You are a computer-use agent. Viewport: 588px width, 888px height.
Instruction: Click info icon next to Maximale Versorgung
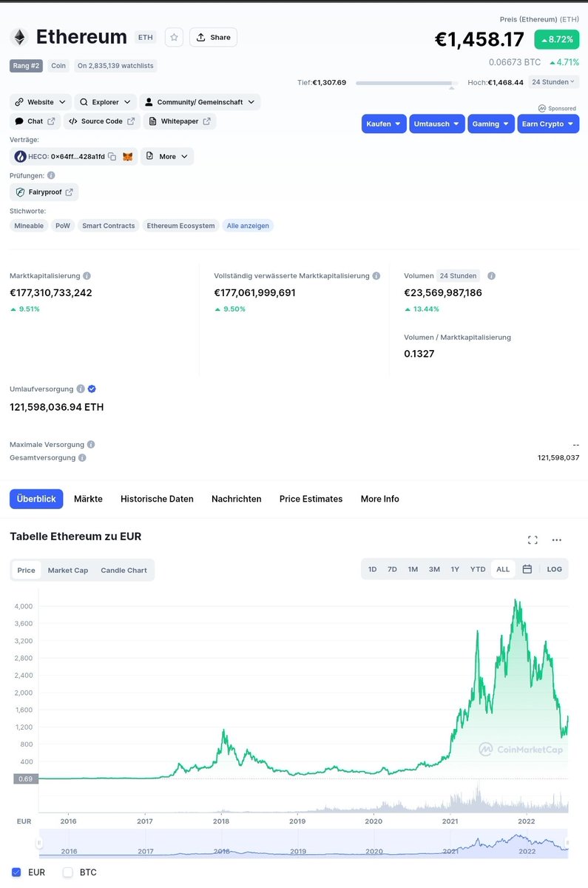click(x=91, y=445)
